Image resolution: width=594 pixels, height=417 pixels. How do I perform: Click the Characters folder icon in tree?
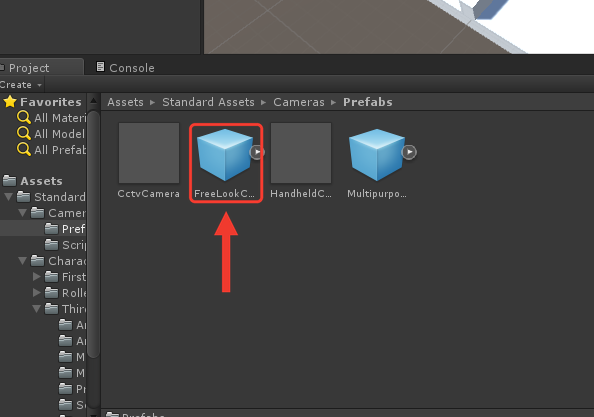(x=37, y=260)
